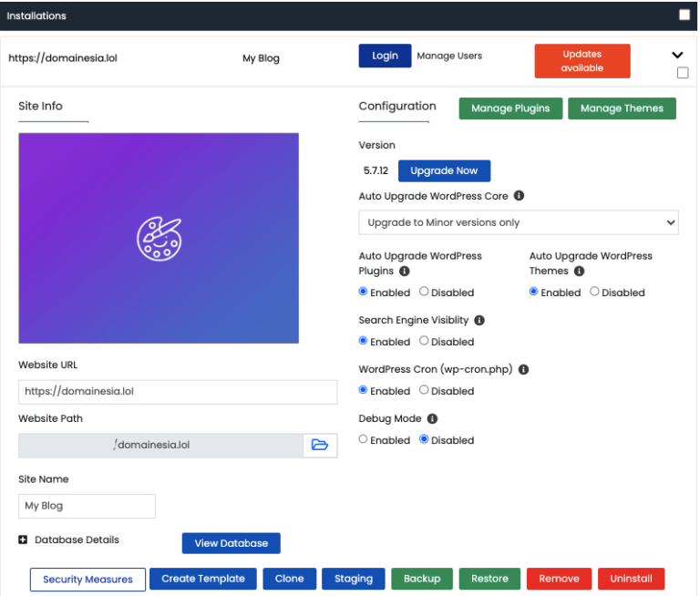Click the WordPress Cron info icon
The image size is (700, 596).
click(x=524, y=369)
